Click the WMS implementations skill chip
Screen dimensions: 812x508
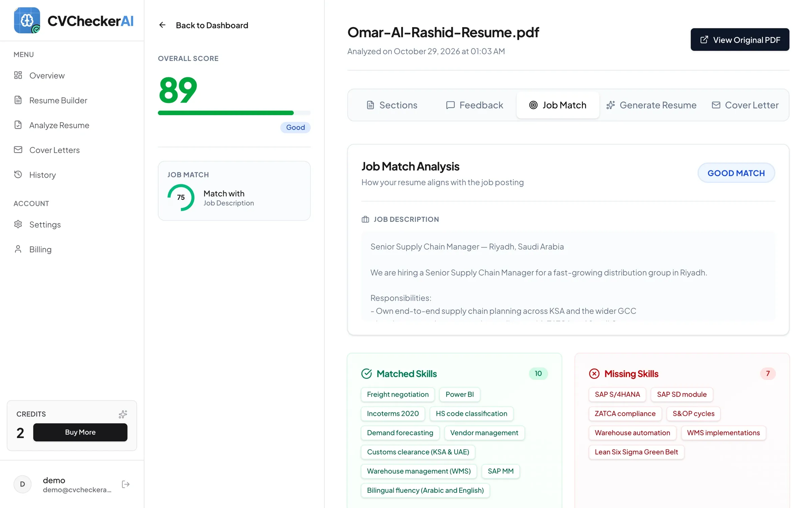pyautogui.click(x=723, y=432)
